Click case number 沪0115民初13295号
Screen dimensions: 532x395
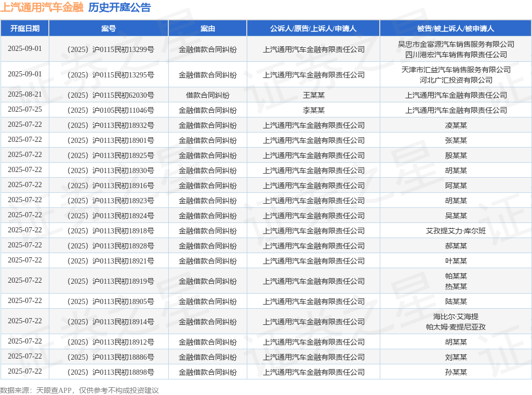pos(111,75)
